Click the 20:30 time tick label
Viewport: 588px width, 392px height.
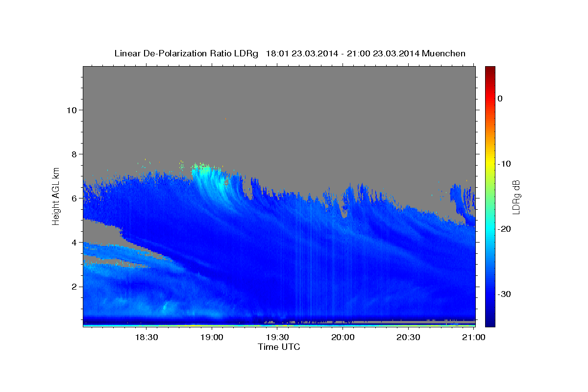[408, 337]
